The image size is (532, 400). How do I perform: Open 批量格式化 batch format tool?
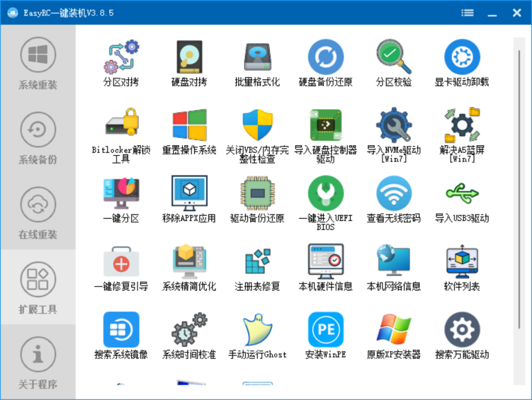coord(258,63)
